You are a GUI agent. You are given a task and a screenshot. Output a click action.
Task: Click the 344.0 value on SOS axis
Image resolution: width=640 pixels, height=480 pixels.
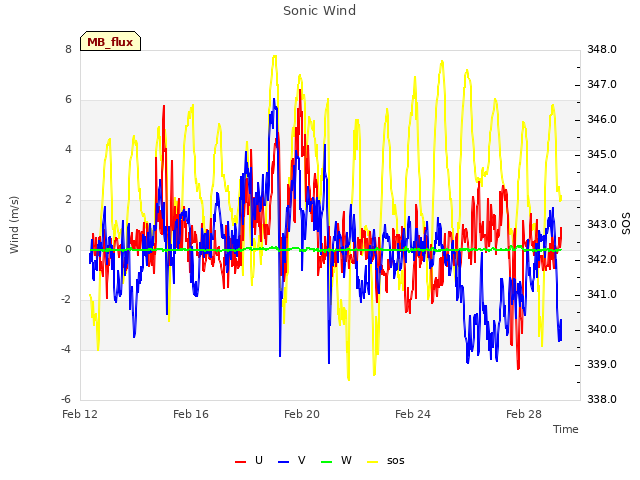tap(602, 190)
